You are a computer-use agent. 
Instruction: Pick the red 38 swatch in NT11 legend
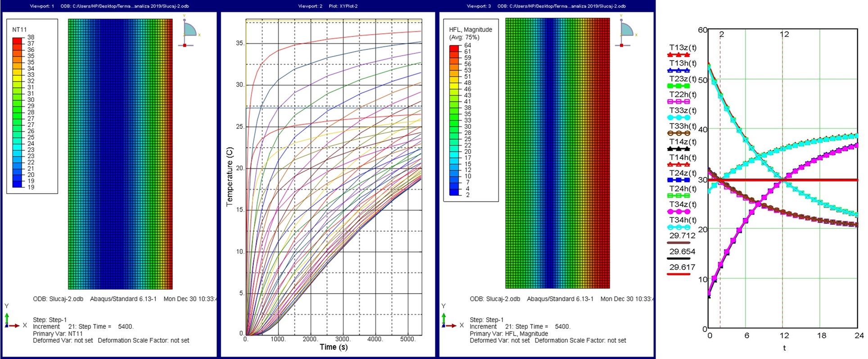pyautogui.click(x=18, y=41)
